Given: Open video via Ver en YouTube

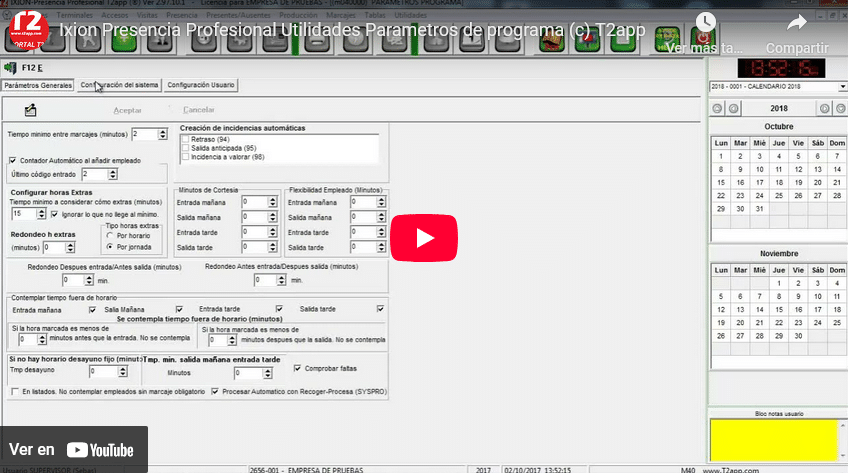Looking at the screenshot, I should point(74,450).
